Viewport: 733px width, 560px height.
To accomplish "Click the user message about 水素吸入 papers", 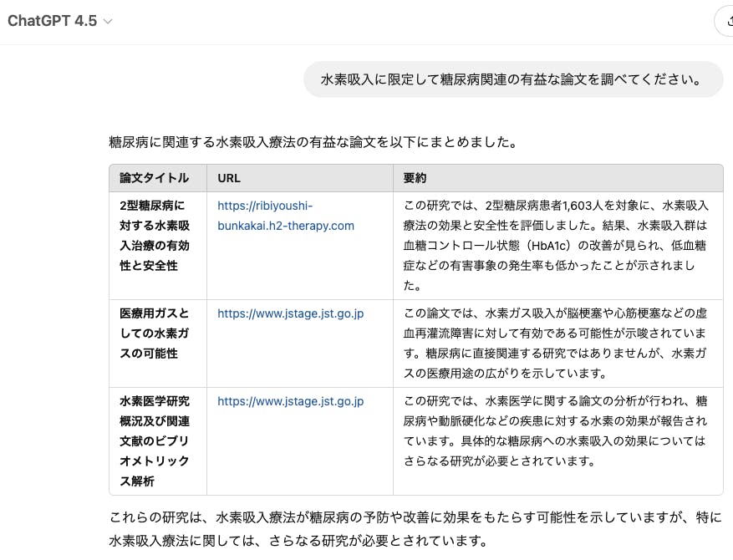I will coord(512,80).
